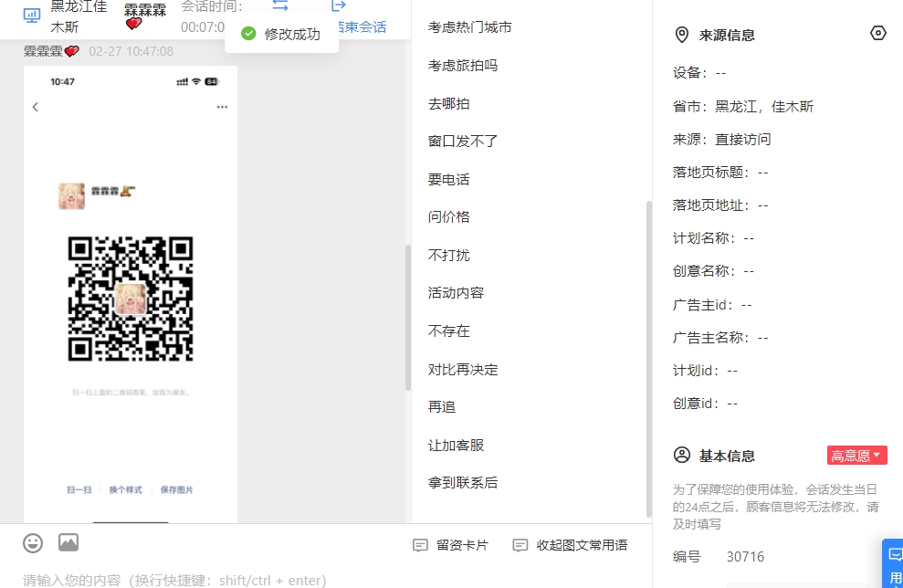The image size is (903, 588).
Task: Click the 留资卡片 card icon
Action: pyautogui.click(x=420, y=545)
